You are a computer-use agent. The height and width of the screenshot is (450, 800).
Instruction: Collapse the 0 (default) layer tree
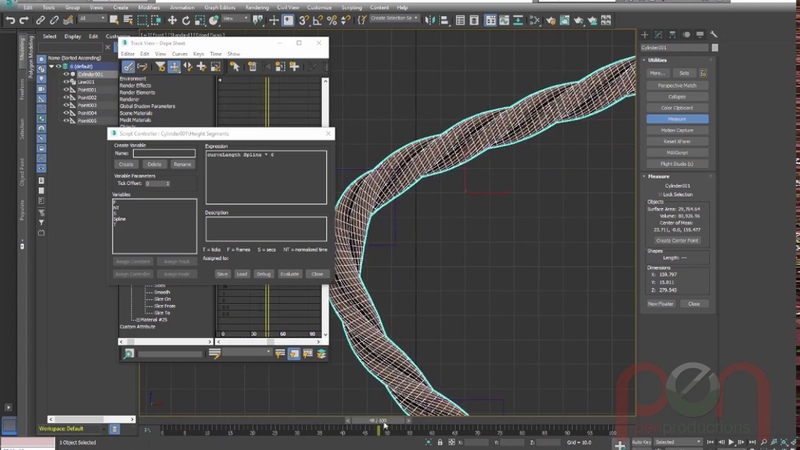pos(52,66)
